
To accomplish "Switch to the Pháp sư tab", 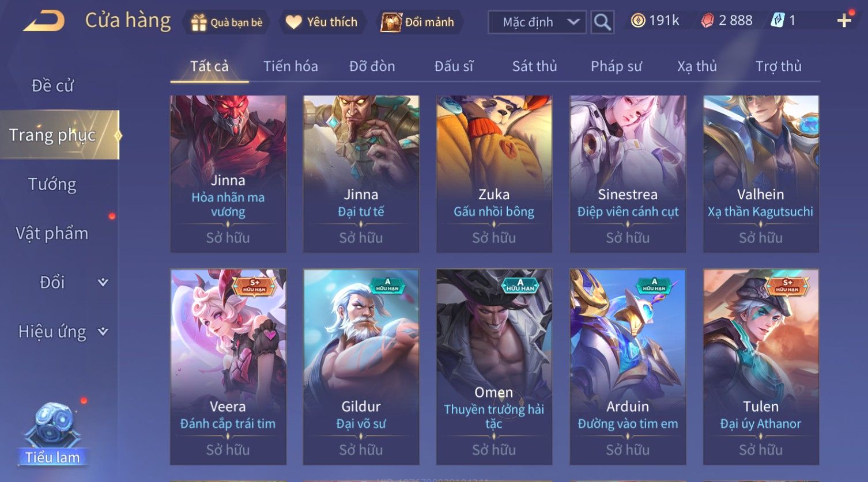I will (616, 66).
